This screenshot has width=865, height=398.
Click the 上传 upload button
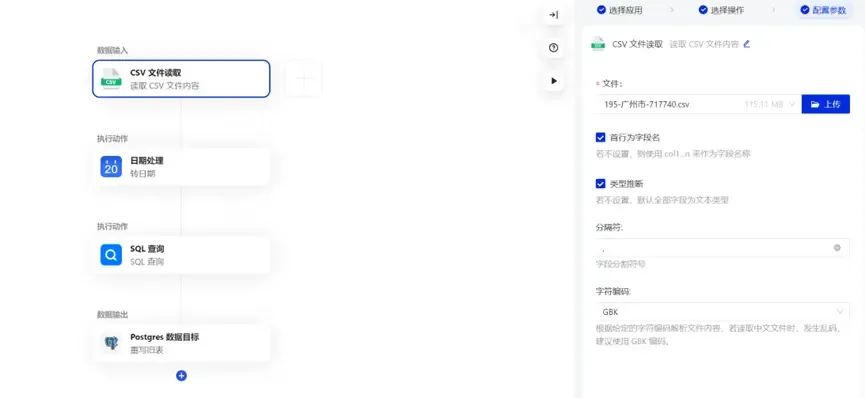(x=825, y=104)
